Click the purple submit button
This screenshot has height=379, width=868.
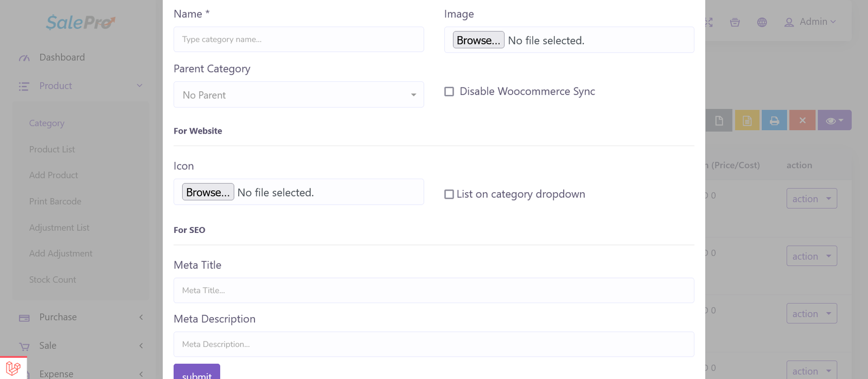pyautogui.click(x=197, y=372)
